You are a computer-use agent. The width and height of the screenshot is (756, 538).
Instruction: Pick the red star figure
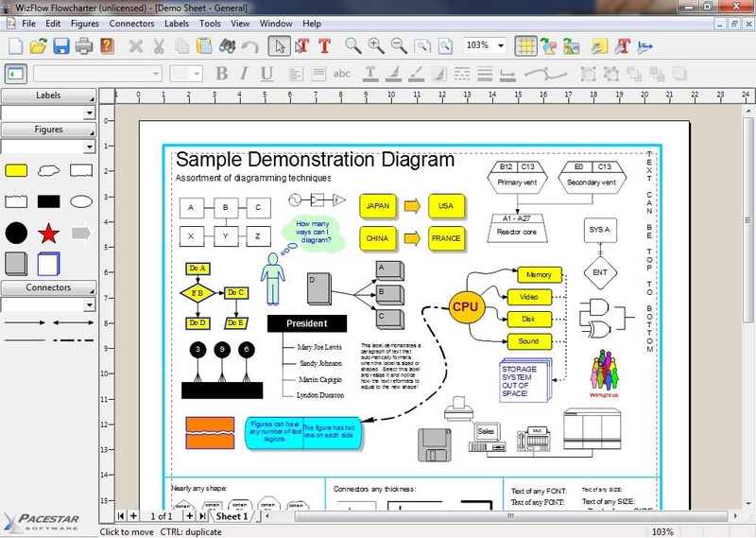point(49,234)
